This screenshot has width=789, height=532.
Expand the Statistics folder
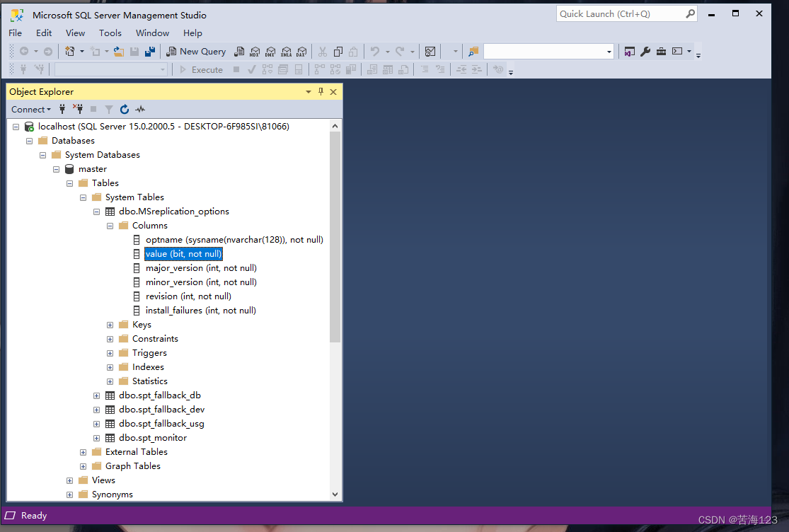click(x=110, y=381)
